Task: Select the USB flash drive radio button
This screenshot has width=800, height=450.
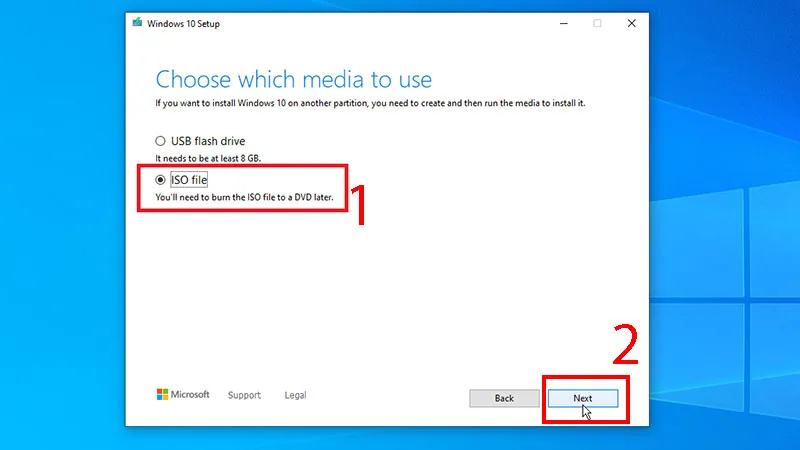Action: click(x=160, y=141)
